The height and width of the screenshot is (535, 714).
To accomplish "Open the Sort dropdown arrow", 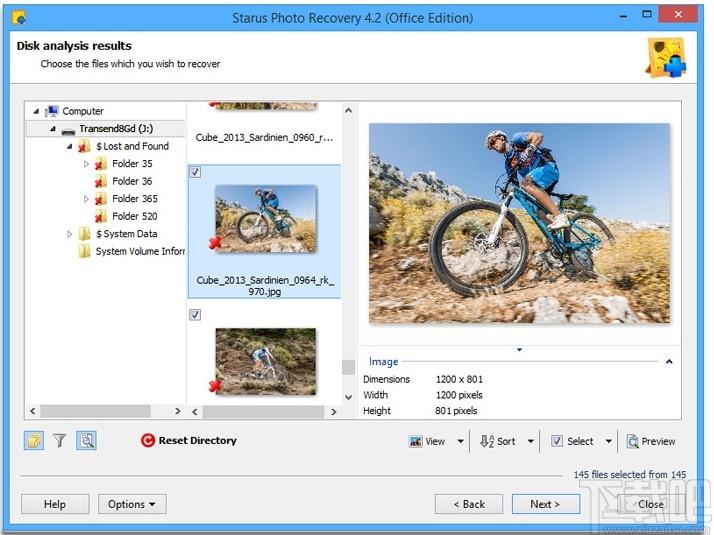I will click(x=530, y=441).
